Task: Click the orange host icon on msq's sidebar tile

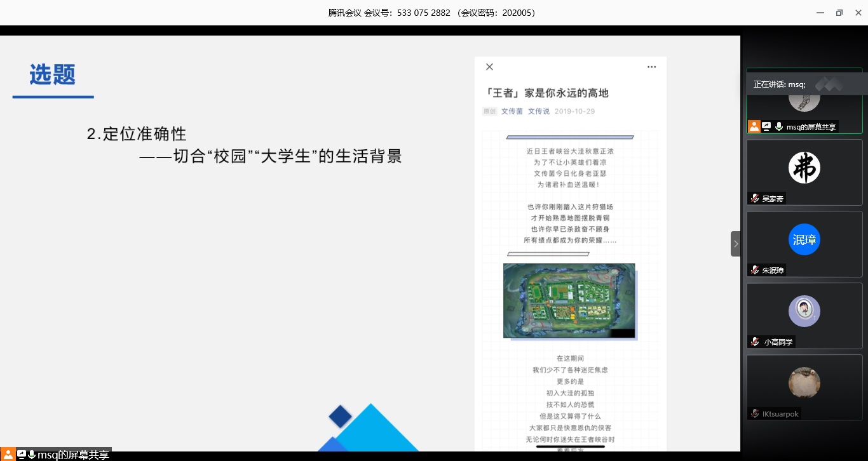Action: (754, 126)
